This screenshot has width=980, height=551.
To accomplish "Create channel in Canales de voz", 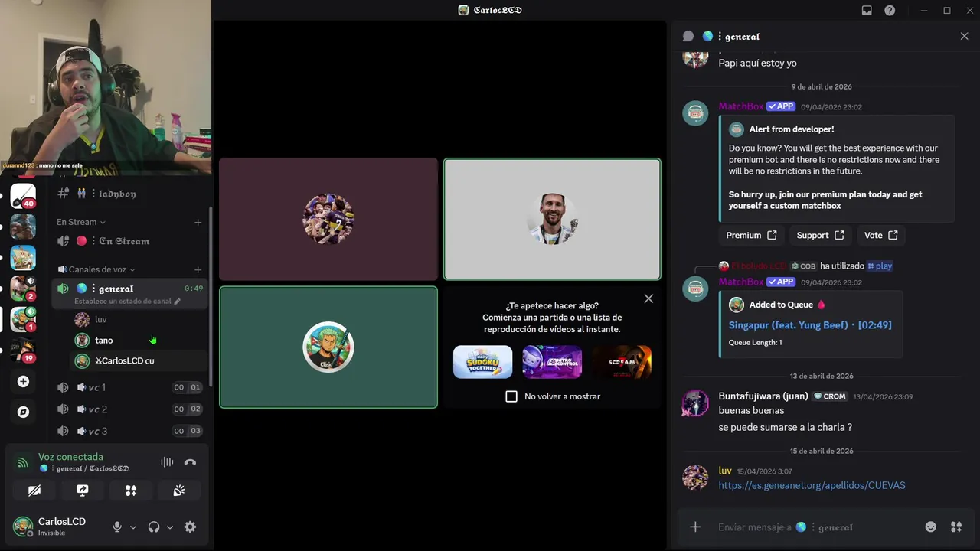I will point(198,269).
